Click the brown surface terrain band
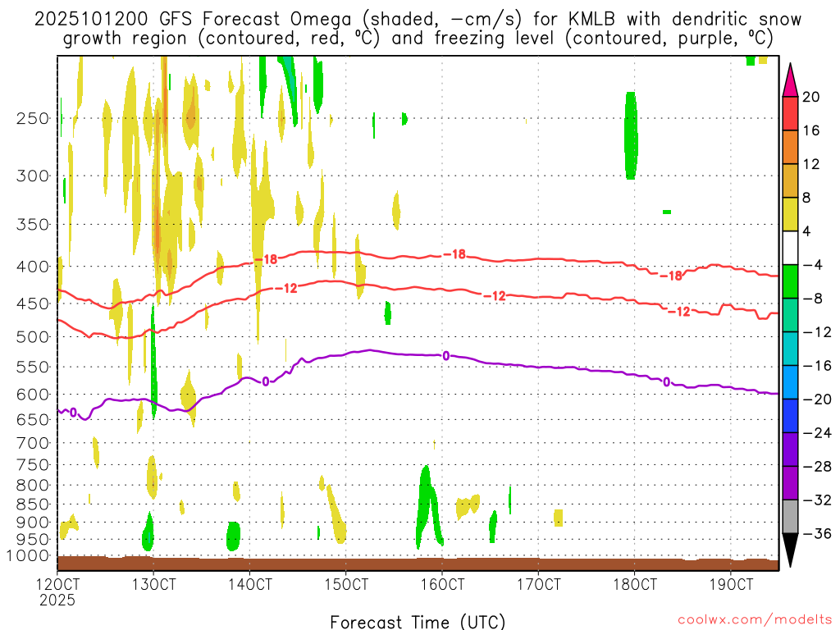Viewport: 840px width, 630px height. (x=418, y=564)
